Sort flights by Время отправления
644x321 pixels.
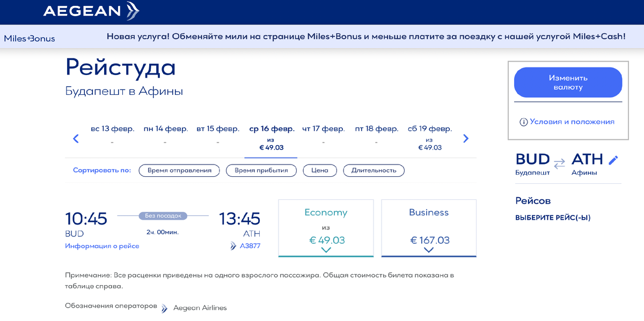tap(179, 170)
